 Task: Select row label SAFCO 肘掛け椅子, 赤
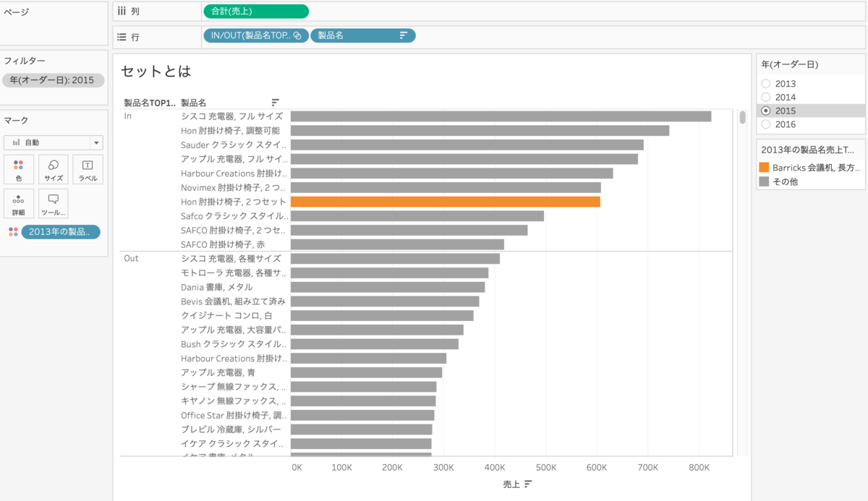pos(223,244)
